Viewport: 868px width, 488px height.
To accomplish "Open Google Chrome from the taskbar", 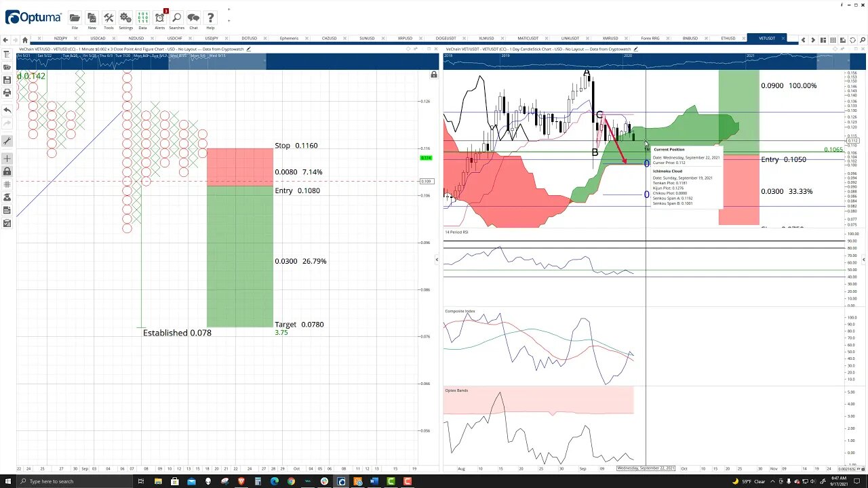I will 291,481.
